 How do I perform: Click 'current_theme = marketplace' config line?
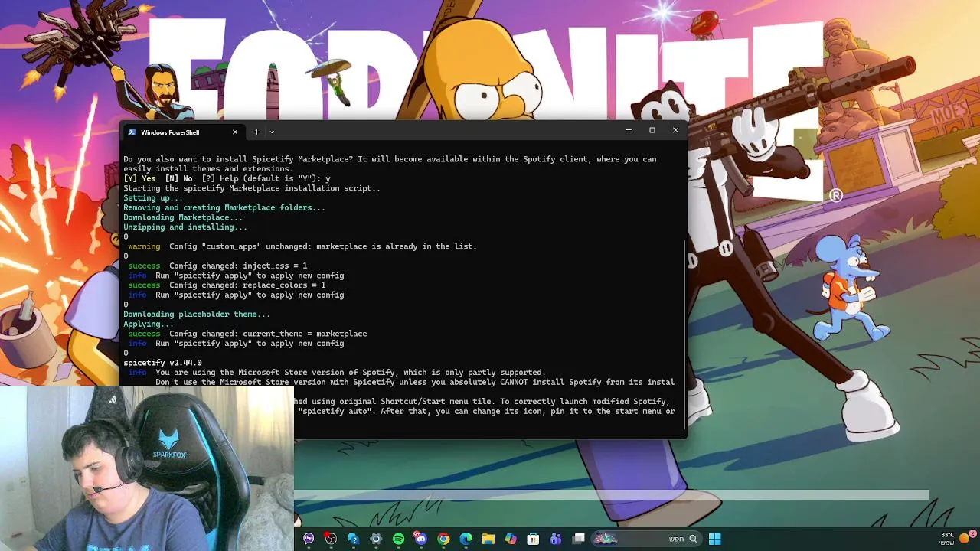305,334
